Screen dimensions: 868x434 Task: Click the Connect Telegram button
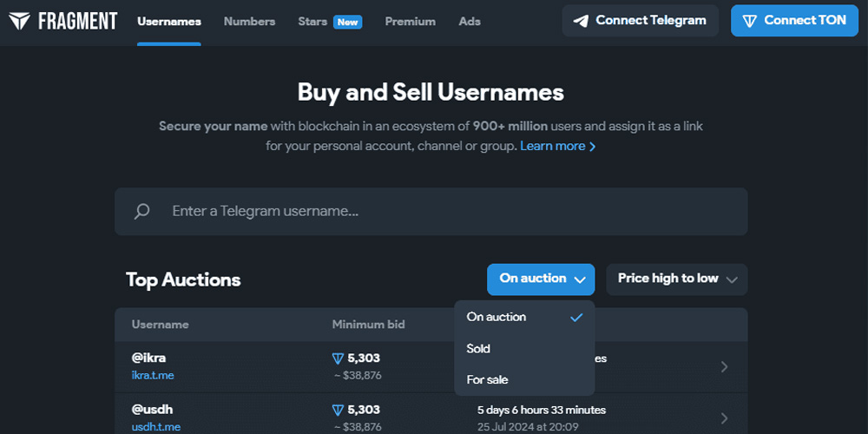click(x=641, y=21)
